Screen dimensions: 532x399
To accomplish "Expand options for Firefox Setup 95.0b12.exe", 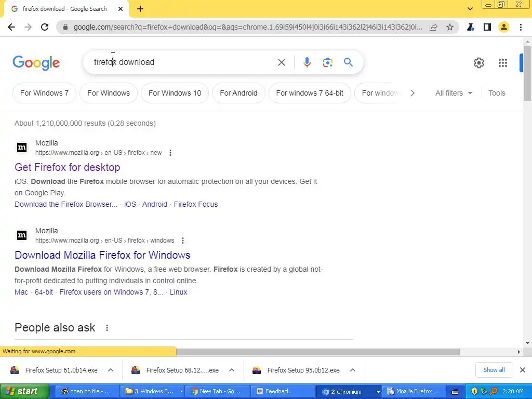I will (x=353, y=370).
